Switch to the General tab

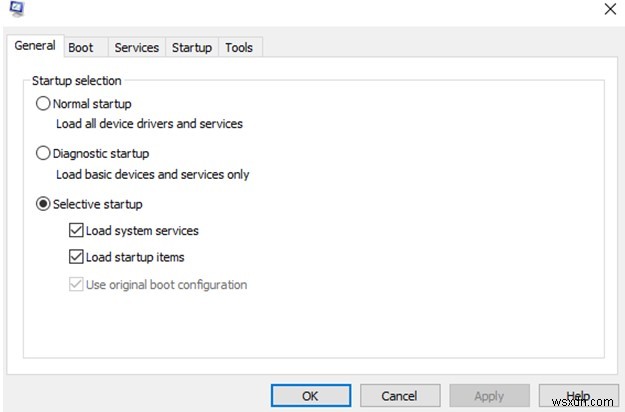coord(35,46)
